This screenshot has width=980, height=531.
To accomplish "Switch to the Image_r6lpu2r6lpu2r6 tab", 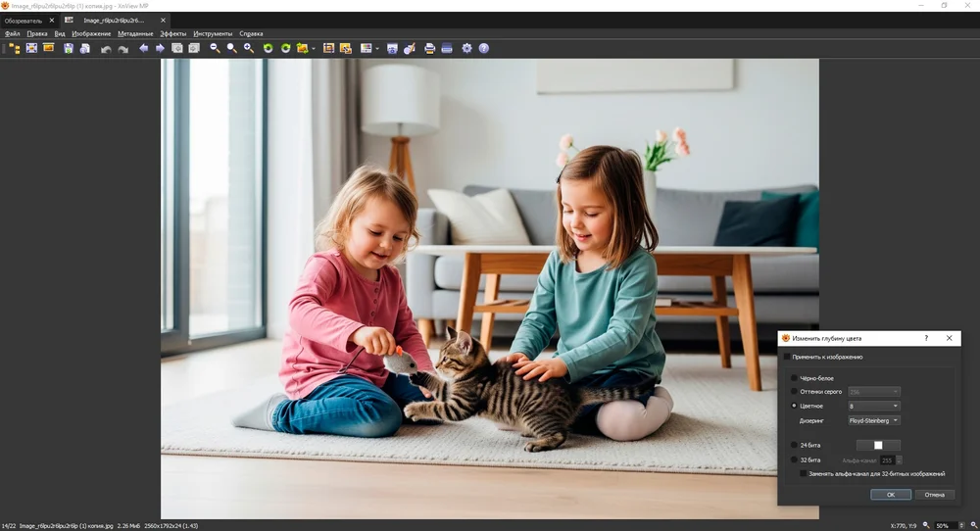I will pos(114,21).
